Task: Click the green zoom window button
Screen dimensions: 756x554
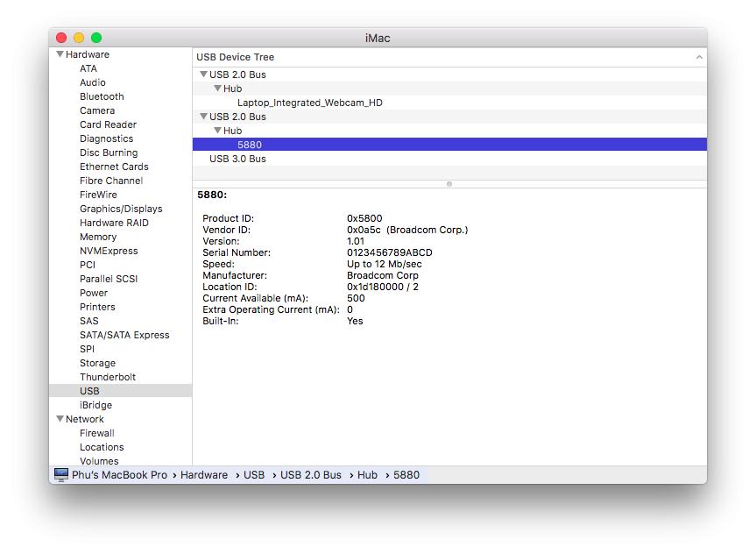Action: tap(96, 38)
